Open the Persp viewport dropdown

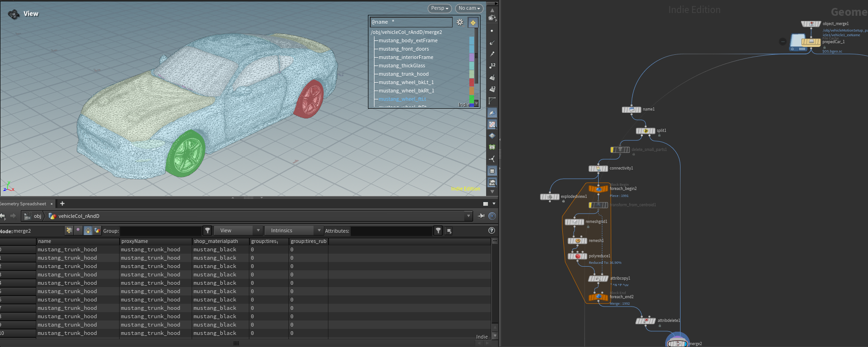tap(440, 8)
